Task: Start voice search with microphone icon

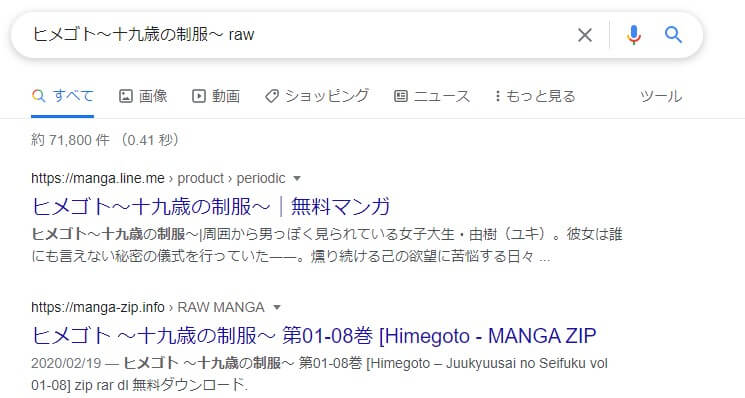Action: click(633, 35)
